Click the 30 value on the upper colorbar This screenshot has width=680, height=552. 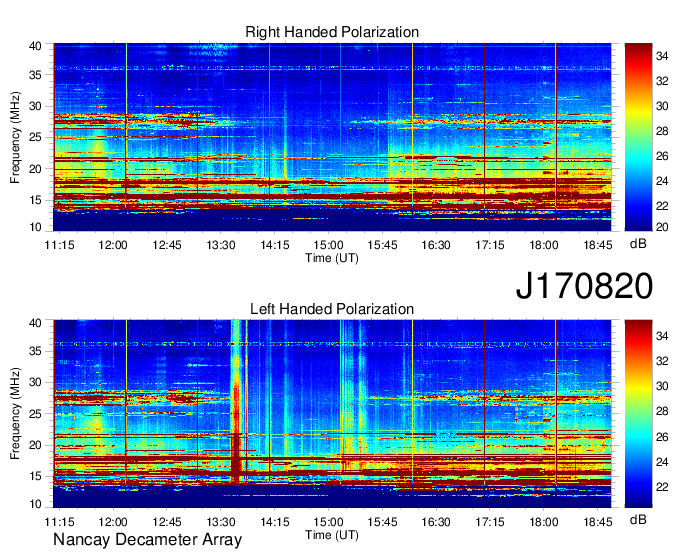pos(662,106)
